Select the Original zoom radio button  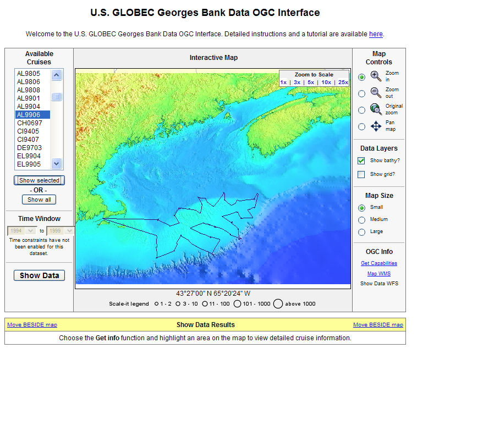(361, 110)
